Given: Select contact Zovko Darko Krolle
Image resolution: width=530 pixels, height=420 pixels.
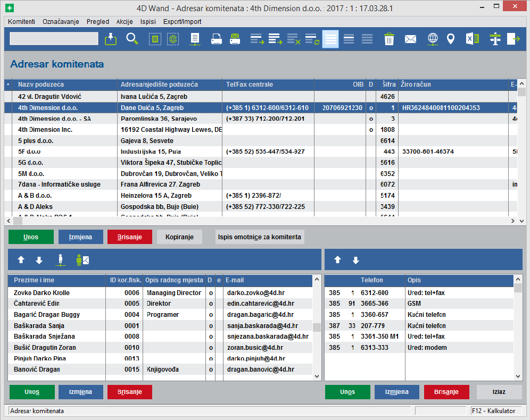Looking at the screenshot, I should tap(160, 293).
